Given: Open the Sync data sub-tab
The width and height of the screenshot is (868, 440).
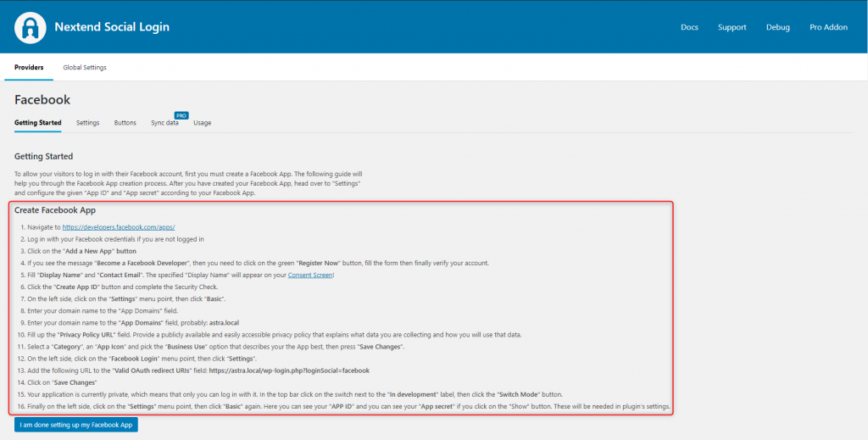Looking at the screenshot, I should pyautogui.click(x=164, y=123).
